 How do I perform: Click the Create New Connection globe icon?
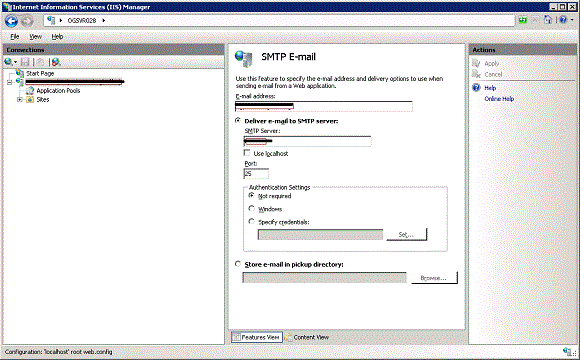(8, 62)
